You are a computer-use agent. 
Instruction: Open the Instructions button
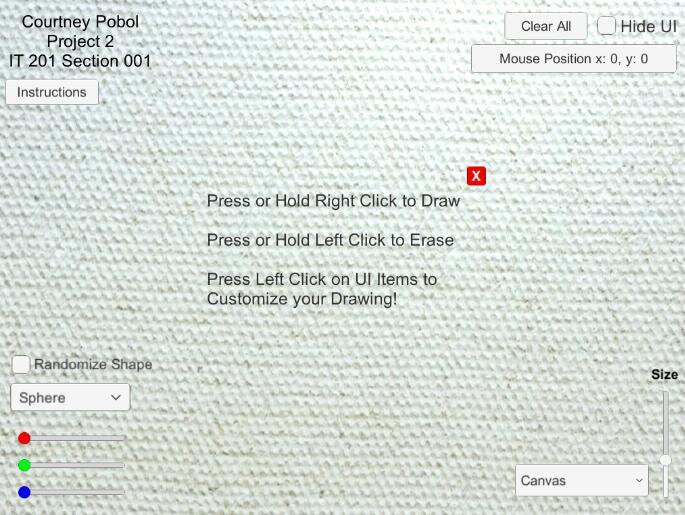coord(52,92)
